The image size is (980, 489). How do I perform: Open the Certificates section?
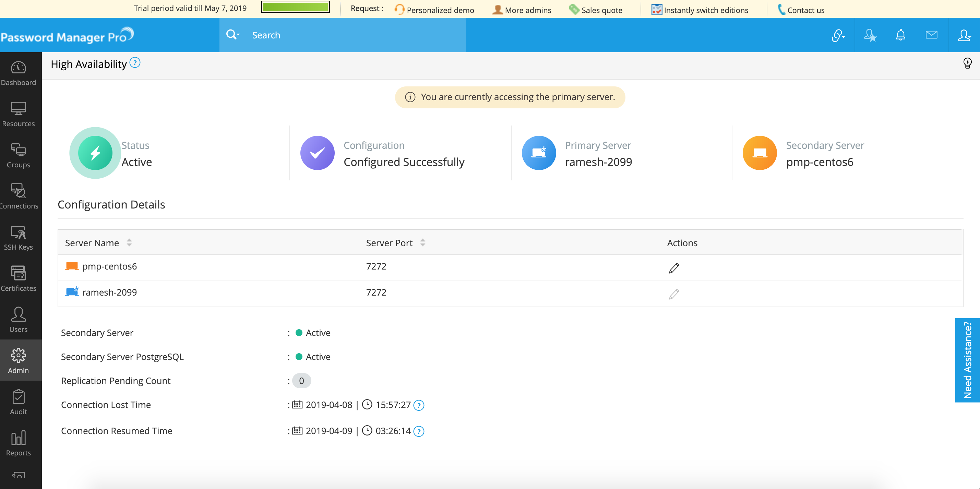(x=19, y=278)
